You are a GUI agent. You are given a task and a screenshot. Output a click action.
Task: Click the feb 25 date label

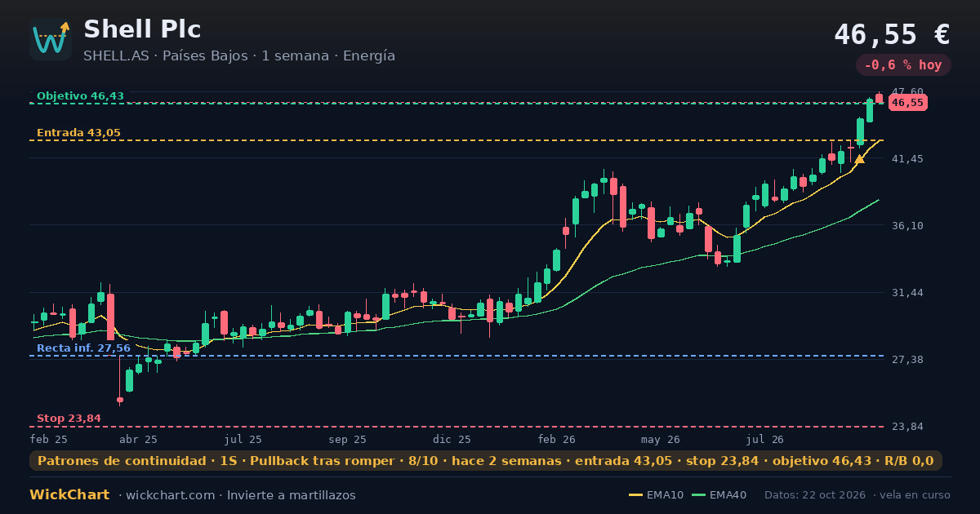pos(49,439)
